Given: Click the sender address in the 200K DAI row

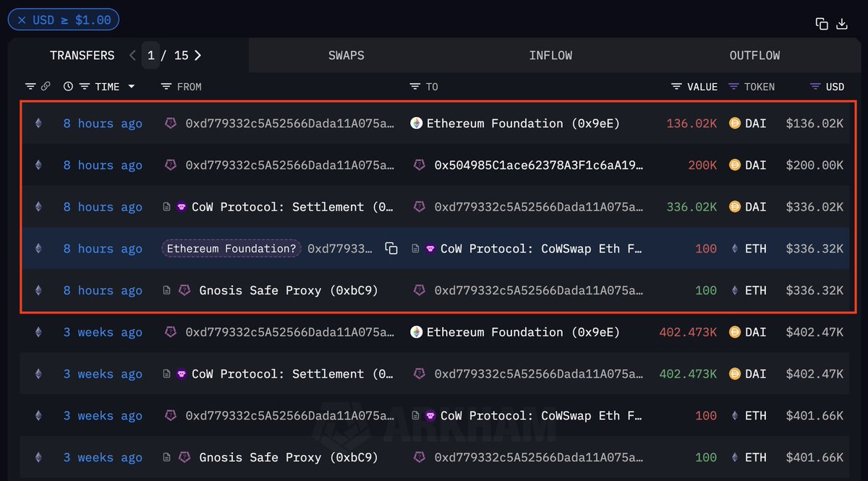Looking at the screenshot, I should (290, 166).
